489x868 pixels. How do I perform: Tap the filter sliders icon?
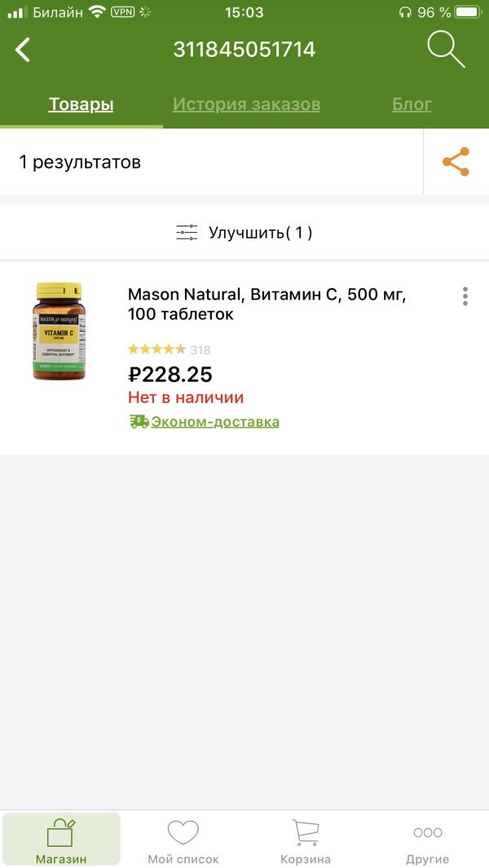click(x=187, y=233)
